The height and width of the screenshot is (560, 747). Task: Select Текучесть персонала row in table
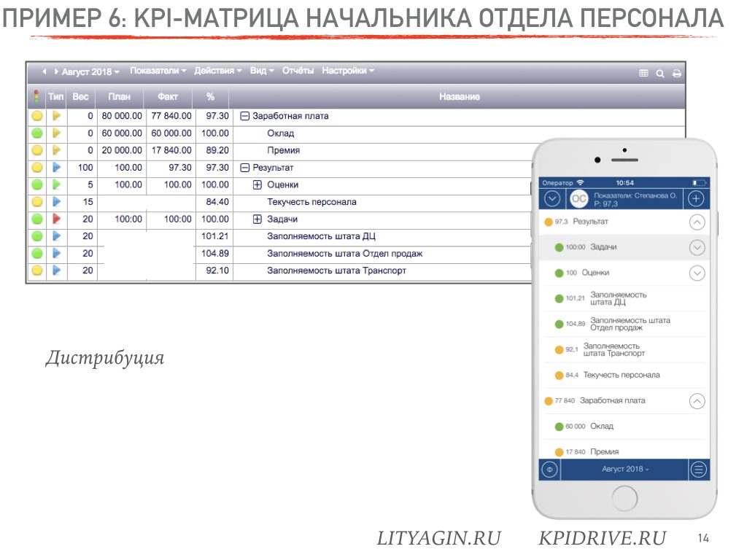click(311, 202)
